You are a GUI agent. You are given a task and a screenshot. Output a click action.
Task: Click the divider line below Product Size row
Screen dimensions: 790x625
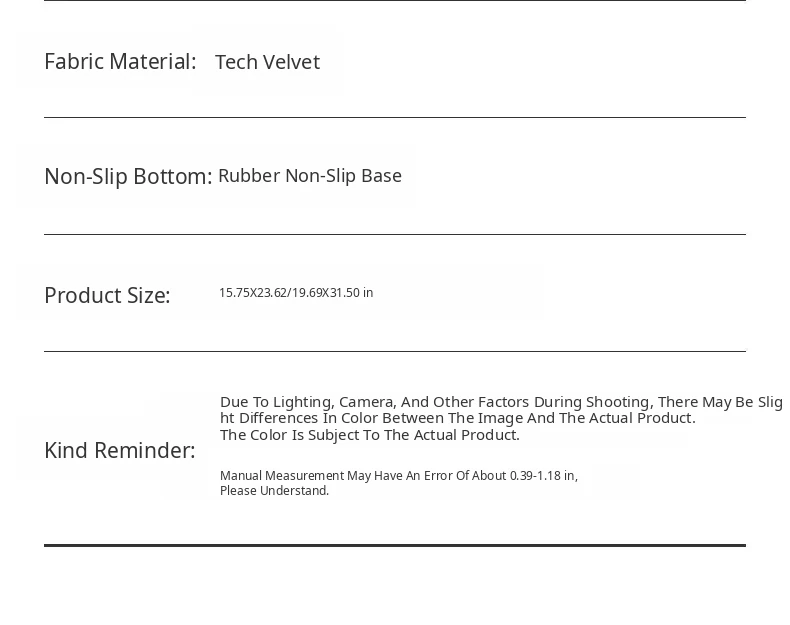click(395, 352)
